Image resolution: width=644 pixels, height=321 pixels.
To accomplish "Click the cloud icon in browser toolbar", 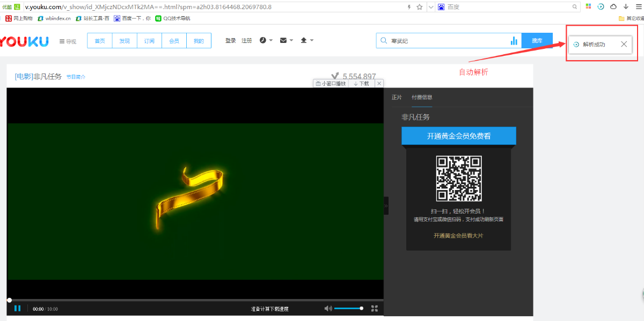I will (x=613, y=6).
